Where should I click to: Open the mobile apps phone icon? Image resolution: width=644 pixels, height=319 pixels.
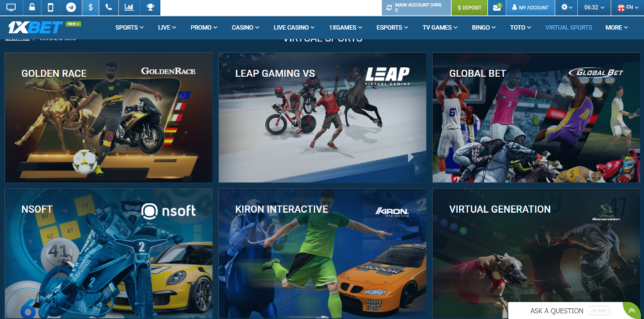[x=50, y=8]
